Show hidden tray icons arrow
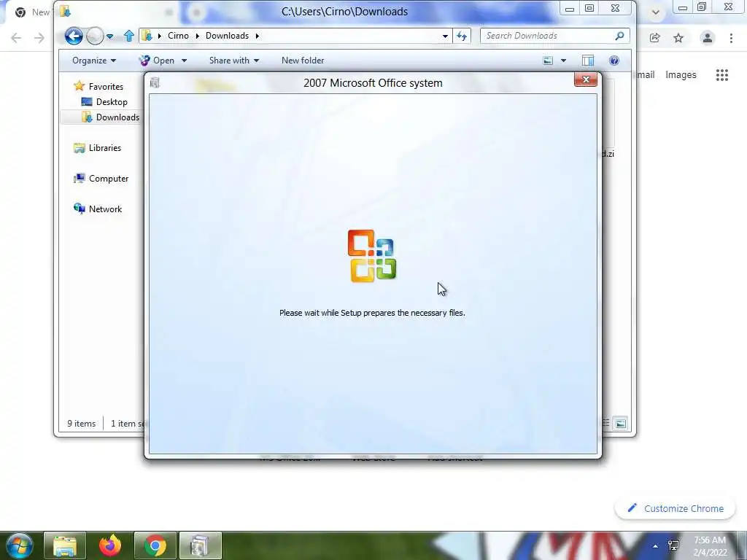Image resolution: width=747 pixels, height=560 pixels. coord(656,546)
